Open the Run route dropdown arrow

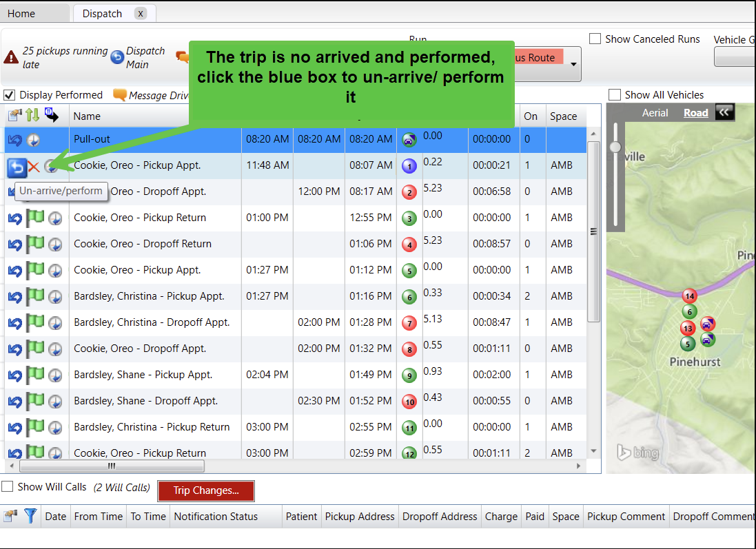tap(573, 65)
